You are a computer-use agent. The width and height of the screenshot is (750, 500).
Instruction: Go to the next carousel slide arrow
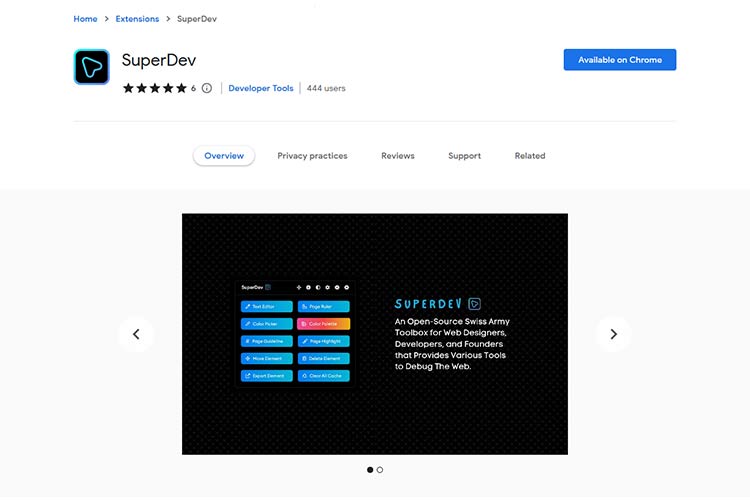tap(613, 334)
